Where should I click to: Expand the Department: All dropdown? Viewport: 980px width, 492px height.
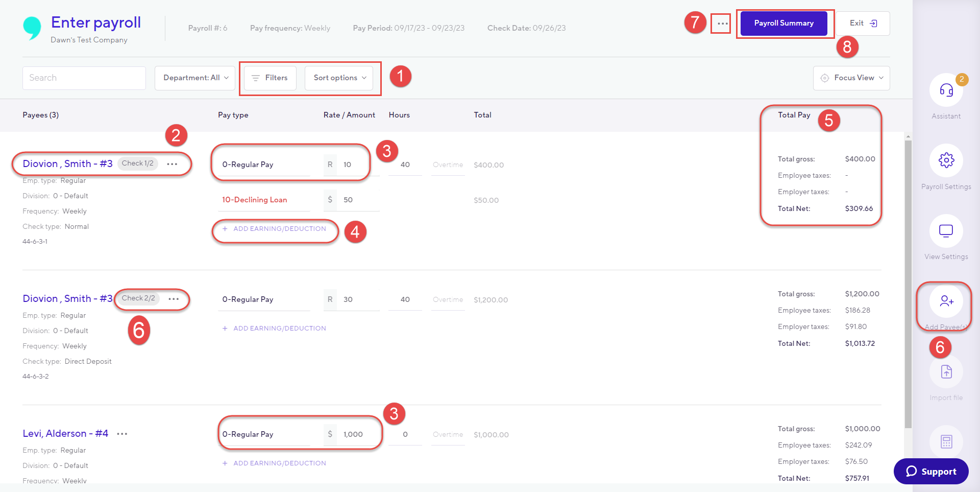pyautogui.click(x=195, y=78)
